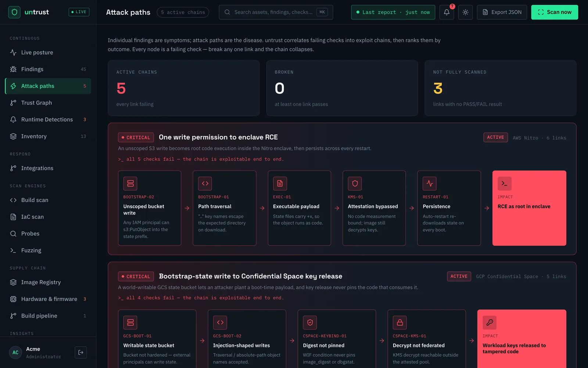Screen dimensions: 588x368
Task: Open the Integrations page
Action: point(48,168)
